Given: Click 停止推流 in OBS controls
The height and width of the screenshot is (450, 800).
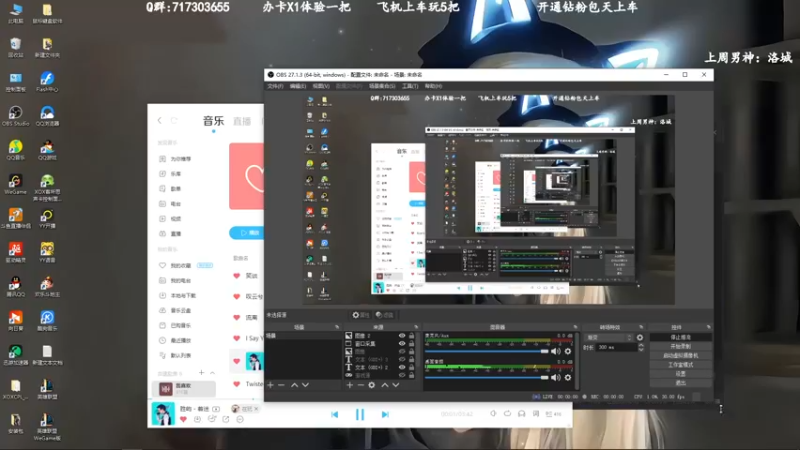Looking at the screenshot, I should click(681, 337).
